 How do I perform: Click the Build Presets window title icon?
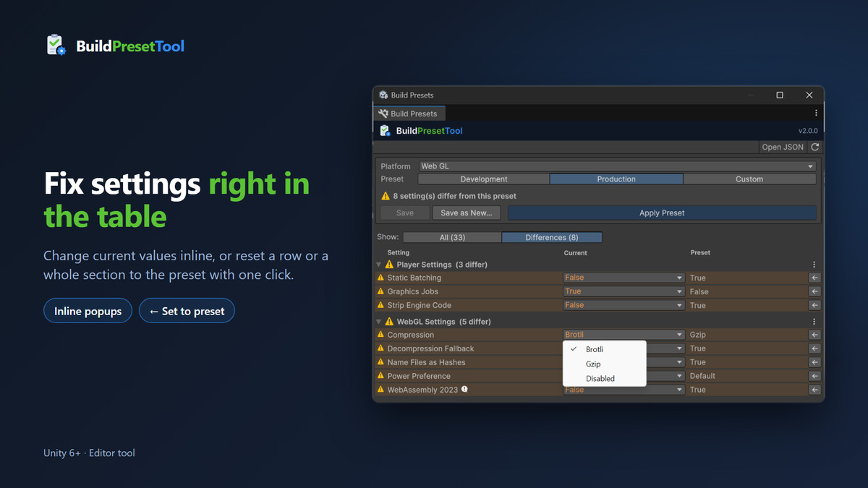pyautogui.click(x=383, y=95)
